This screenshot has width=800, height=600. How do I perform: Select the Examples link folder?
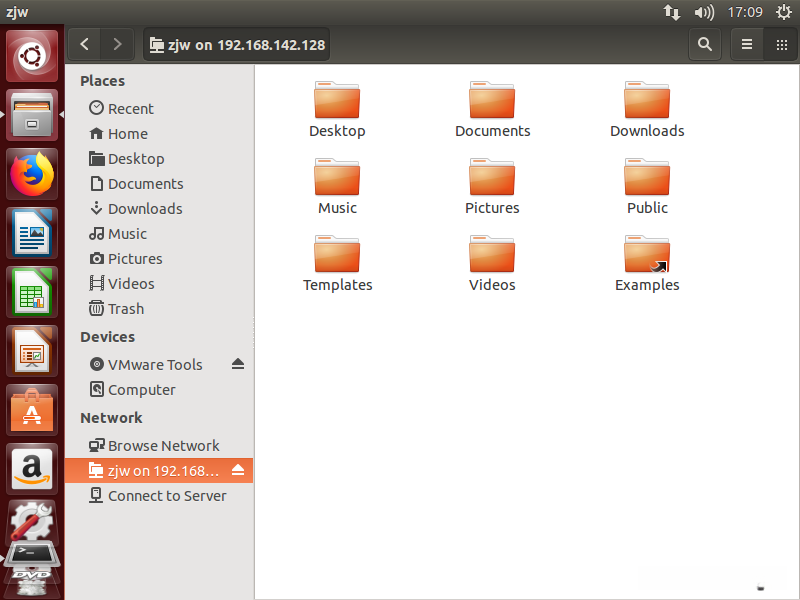pyautogui.click(x=647, y=254)
